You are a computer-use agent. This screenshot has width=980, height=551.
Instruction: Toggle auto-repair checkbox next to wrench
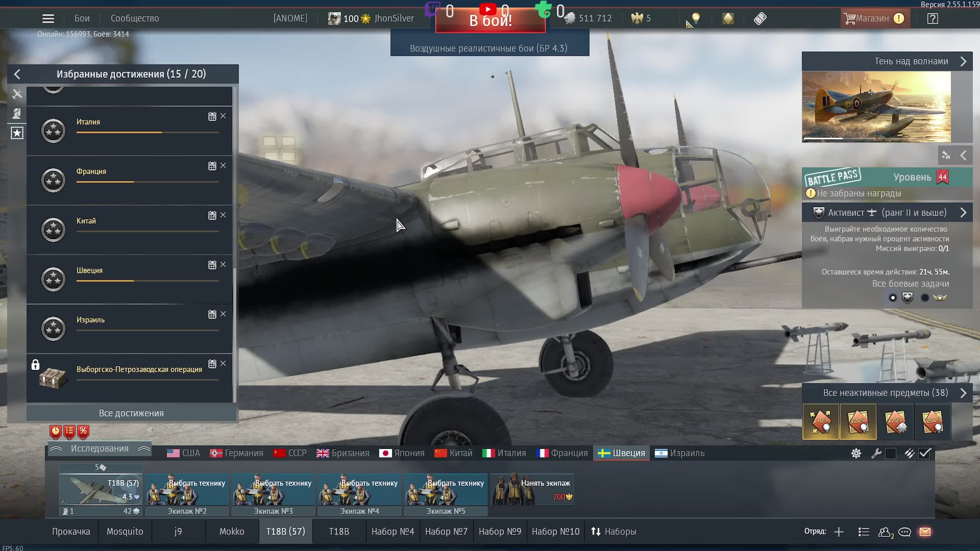[891, 453]
